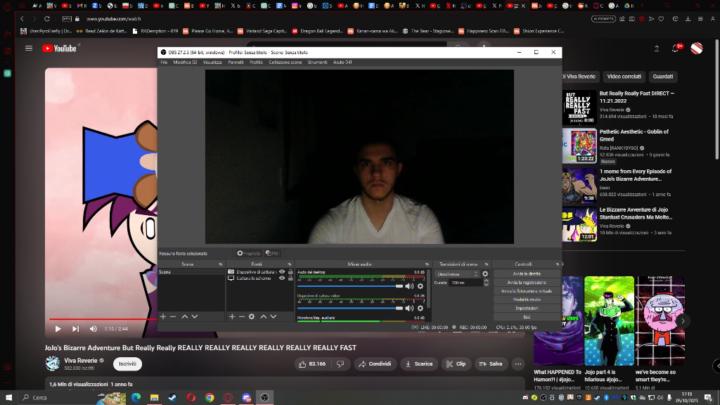720x405 pixels.
Task: Start the virtual camera in OBS controls
Action: click(527, 291)
